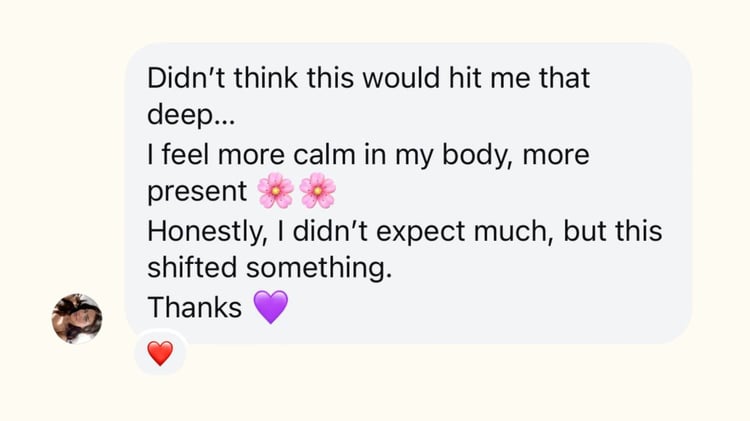750x421 pixels.
Task: Open the sender's profile picture avatar
Action: [x=77, y=319]
